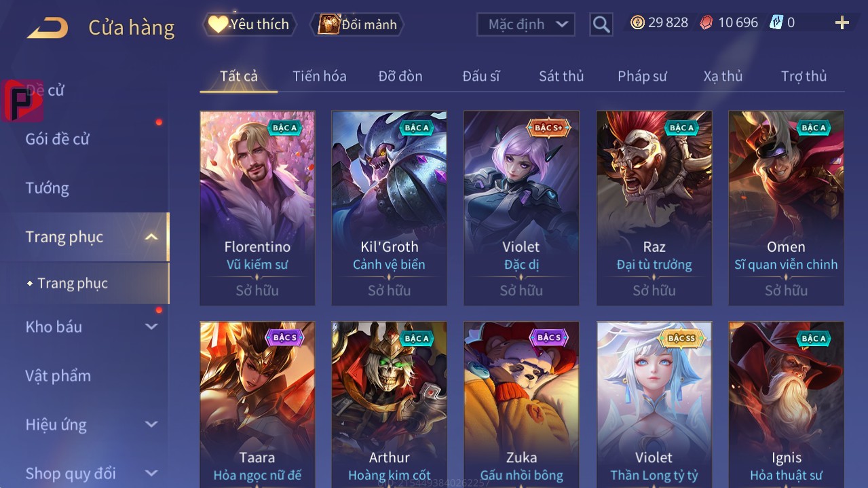Click the red P overlay icon
This screenshot has height=488, width=868.
(22, 101)
